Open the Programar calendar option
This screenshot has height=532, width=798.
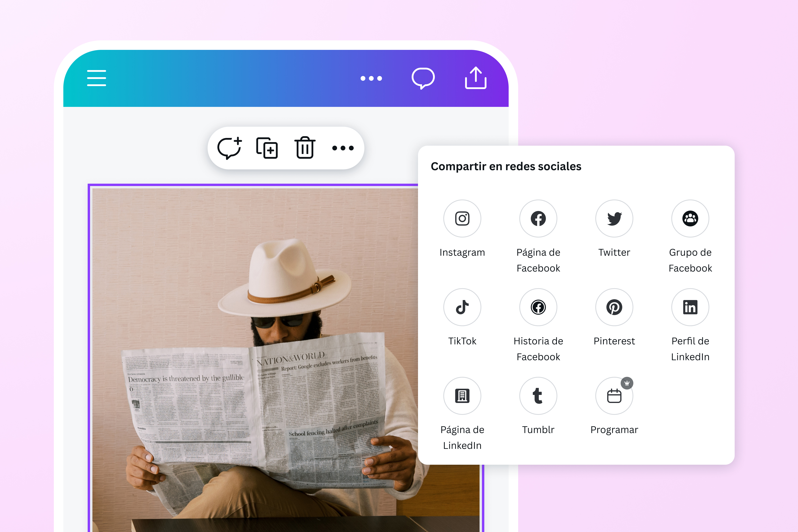(x=614, y=396)
